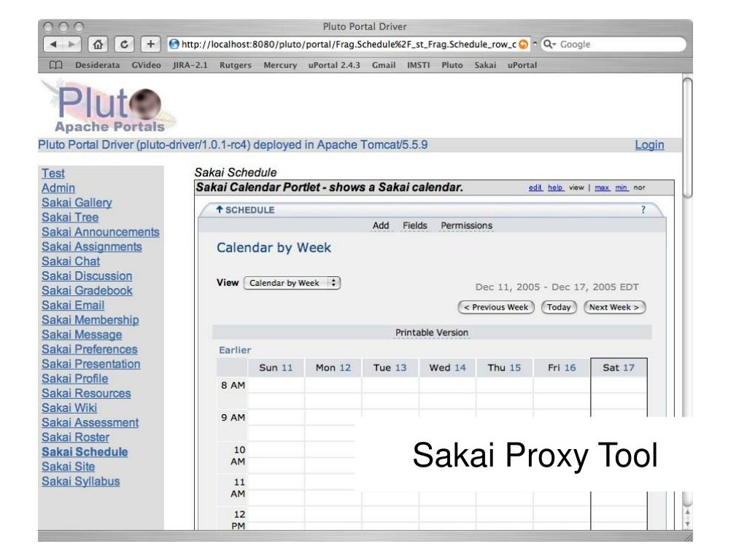Open the Sakai Wiki link
747x560 pixels.
69,408
